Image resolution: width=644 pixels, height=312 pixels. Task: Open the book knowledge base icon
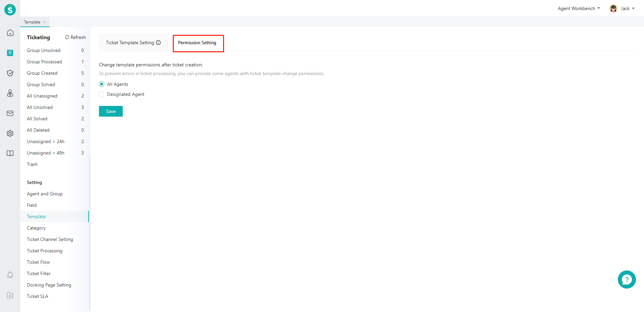coord(10,153)
